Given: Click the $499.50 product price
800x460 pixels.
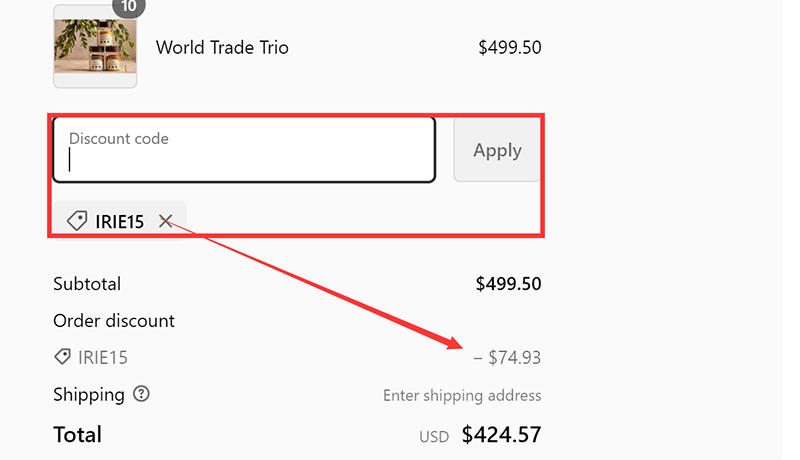Looking at the screenshot, I should click(x=510, y=47).
